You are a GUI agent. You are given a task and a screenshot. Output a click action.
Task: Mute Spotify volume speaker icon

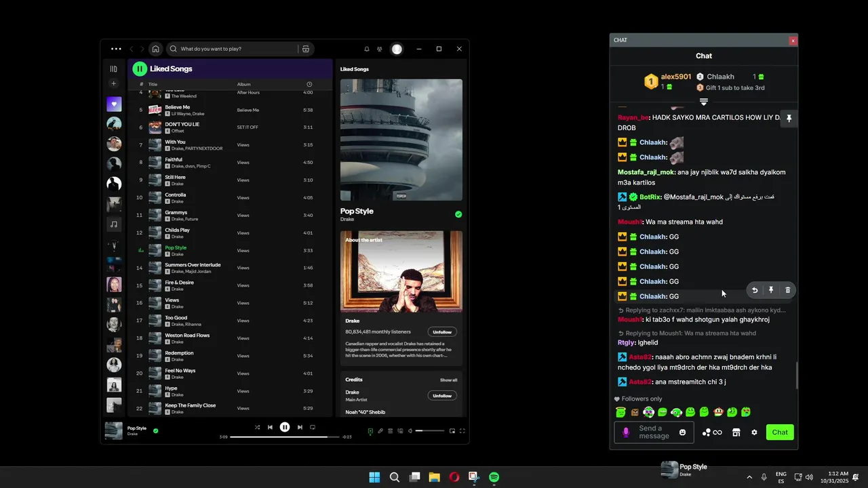coord(410,431)
